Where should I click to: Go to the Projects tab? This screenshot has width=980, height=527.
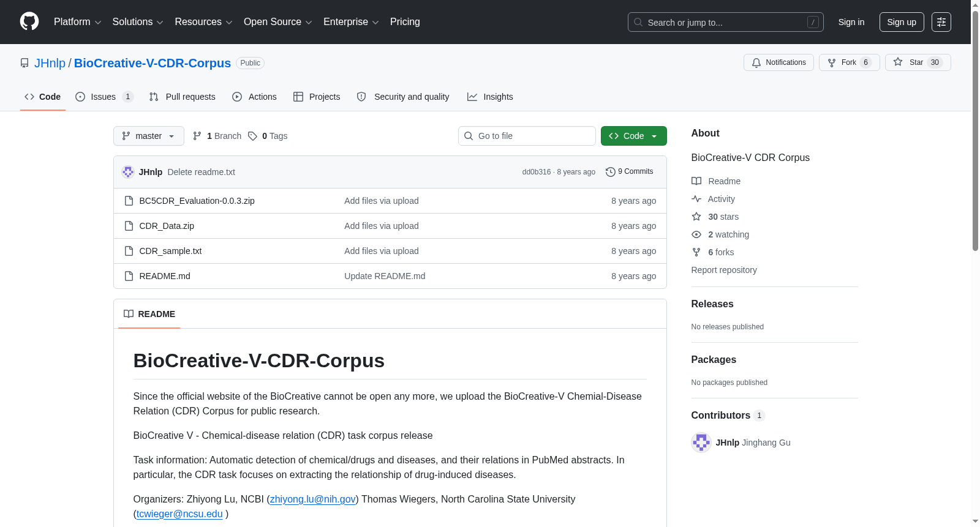pyautogui.click(x=317, y=97)
